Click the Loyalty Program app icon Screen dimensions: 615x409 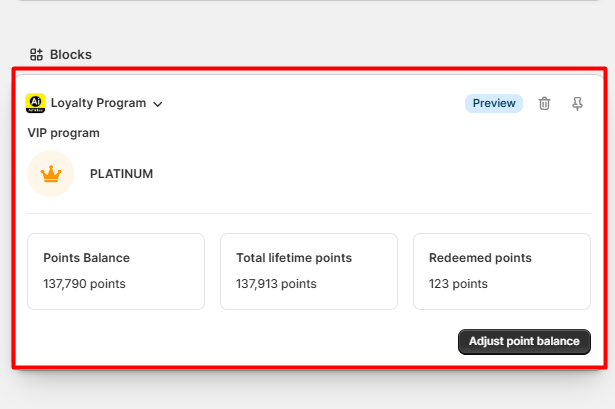click(x=35, y=103)
